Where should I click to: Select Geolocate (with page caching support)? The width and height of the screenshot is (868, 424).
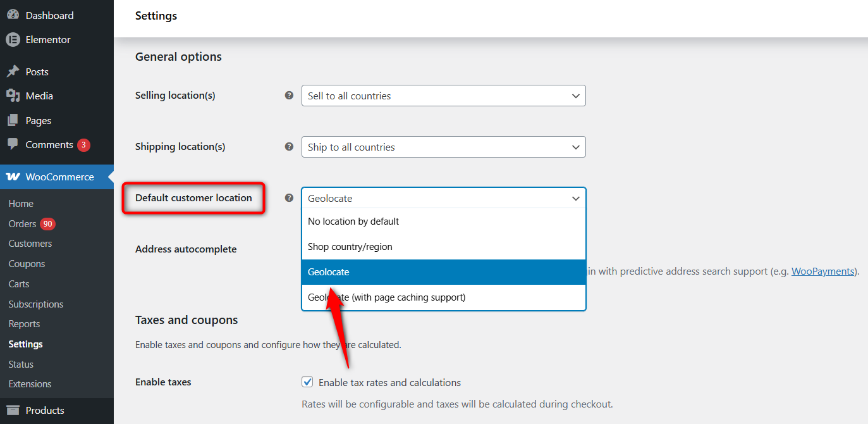click(386, 297)
